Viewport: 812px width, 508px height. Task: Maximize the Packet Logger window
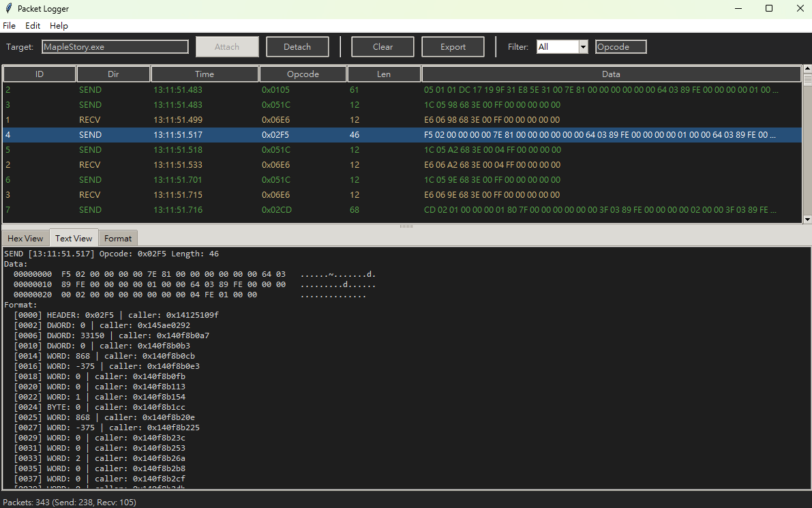(x=769, y=8)
